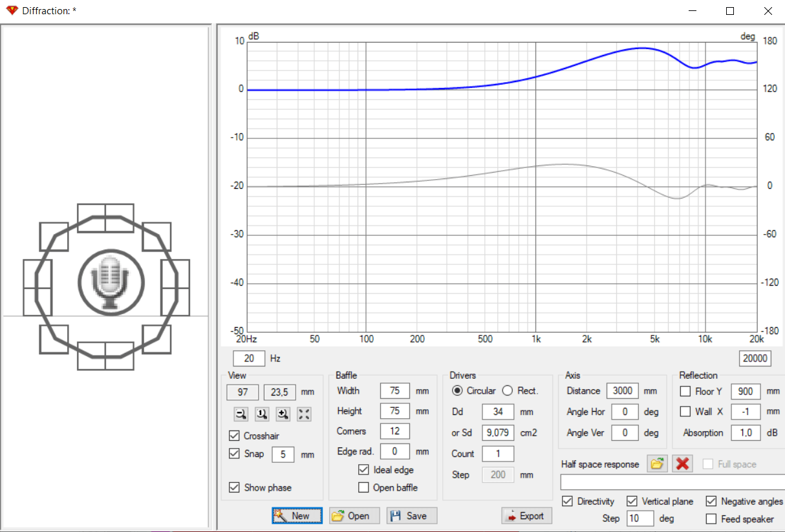
Task: Maximize the Diffraction window
Action: tap(730, 11)
